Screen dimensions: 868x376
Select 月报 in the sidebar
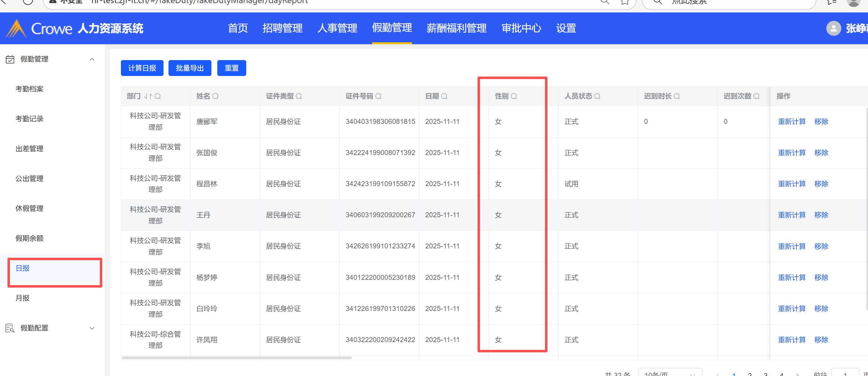pyautogui.click(x=23, y=298)
